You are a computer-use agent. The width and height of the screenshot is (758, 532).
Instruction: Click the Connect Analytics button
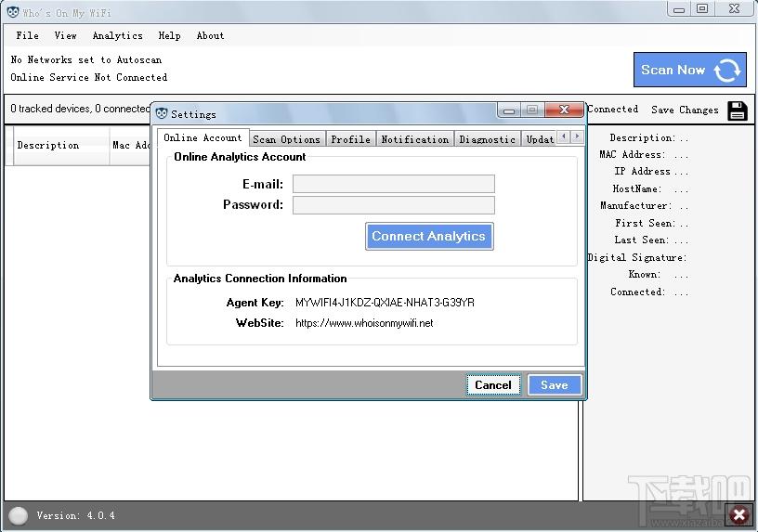tap(429, 236)
